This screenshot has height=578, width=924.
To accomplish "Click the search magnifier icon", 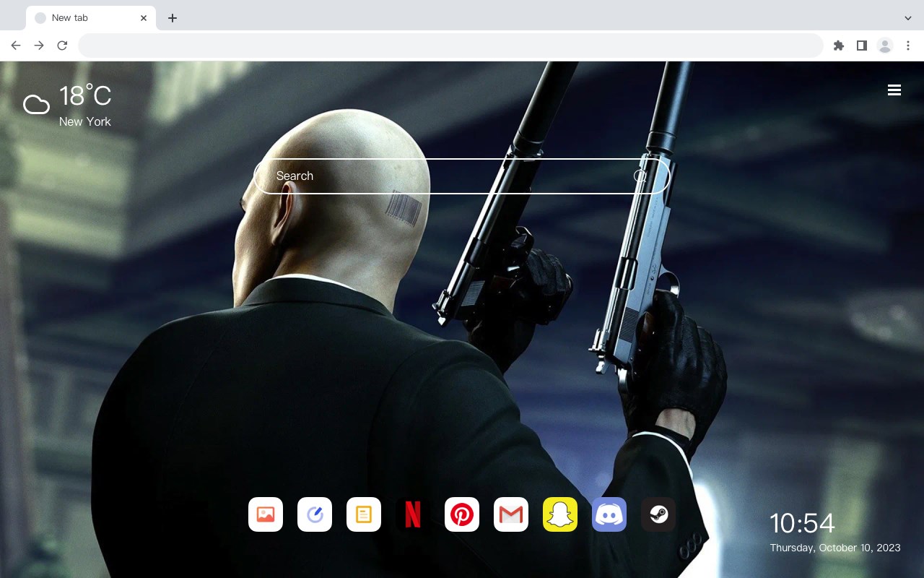I will pos(640,176).
